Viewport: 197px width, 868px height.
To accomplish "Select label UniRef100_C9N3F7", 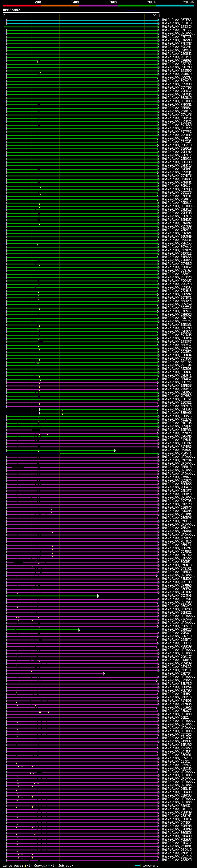I will pos(176,491).
